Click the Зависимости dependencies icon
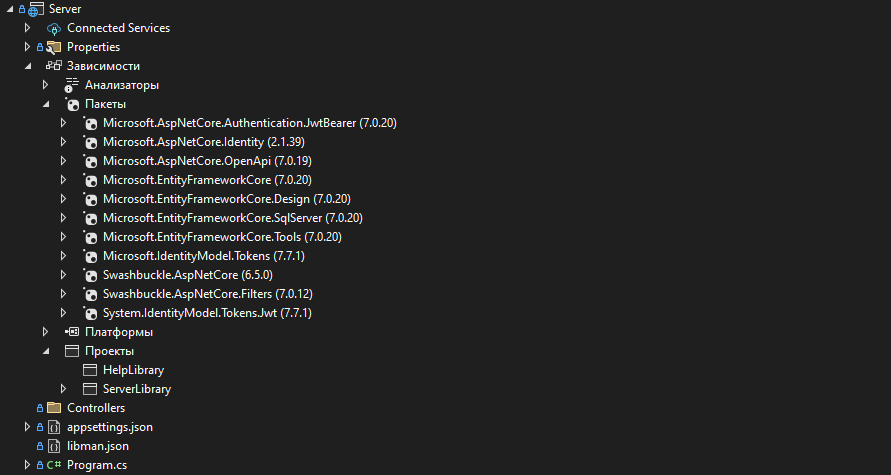 coord(54,66)
